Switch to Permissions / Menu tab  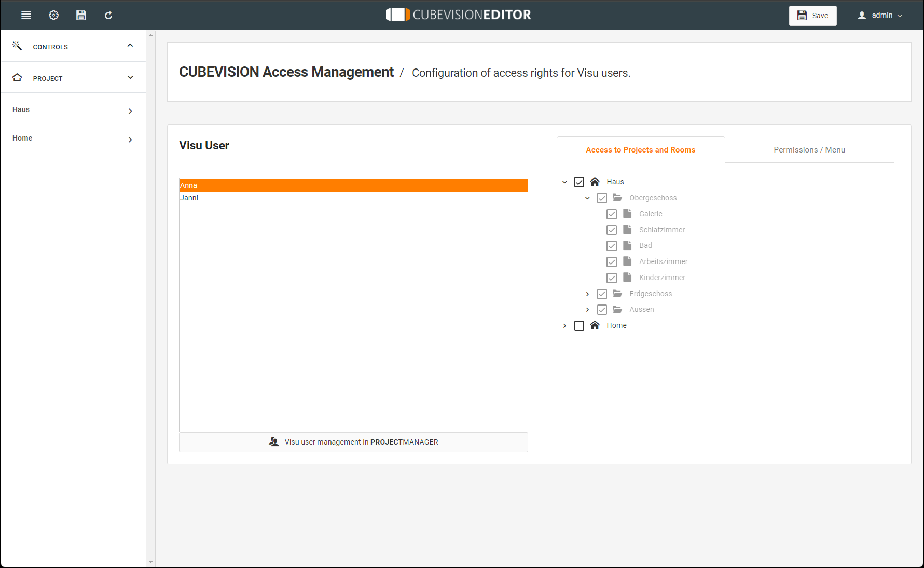(x=809, y=150)
